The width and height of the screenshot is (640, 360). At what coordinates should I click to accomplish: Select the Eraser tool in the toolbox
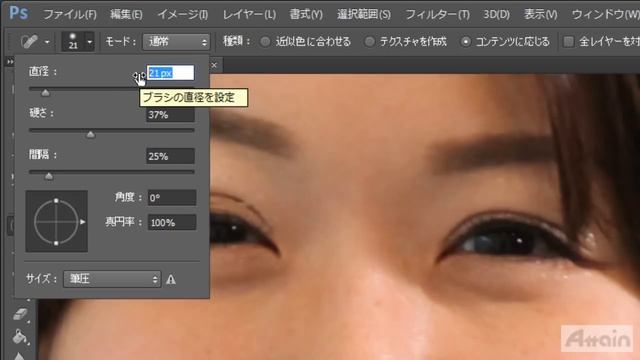[20, 313]
